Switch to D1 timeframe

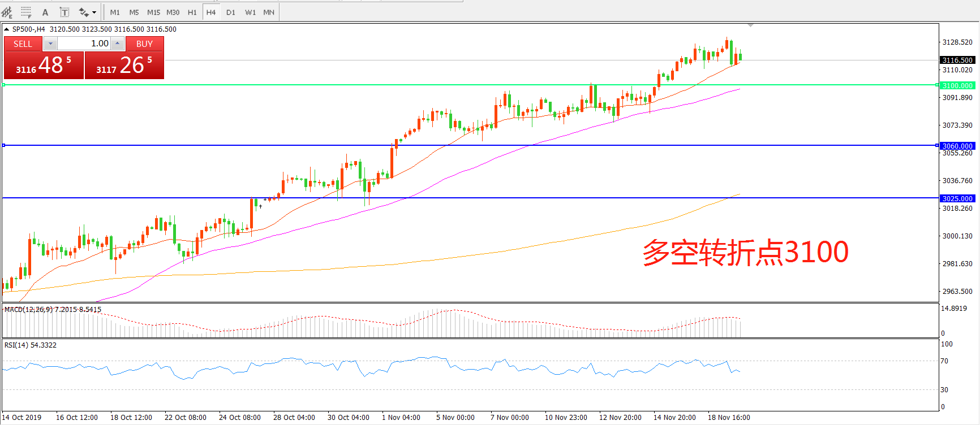(x=231, y=12)
